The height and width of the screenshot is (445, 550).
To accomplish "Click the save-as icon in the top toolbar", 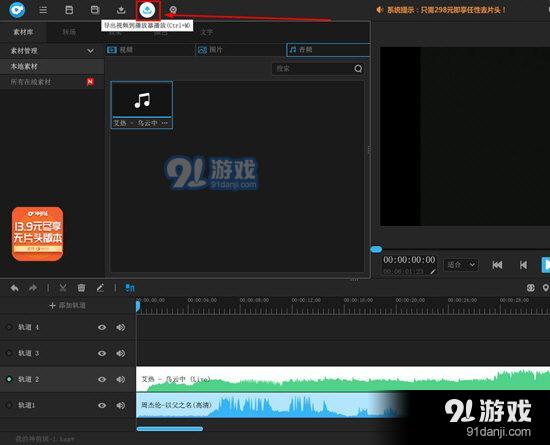I will (95, 10).
